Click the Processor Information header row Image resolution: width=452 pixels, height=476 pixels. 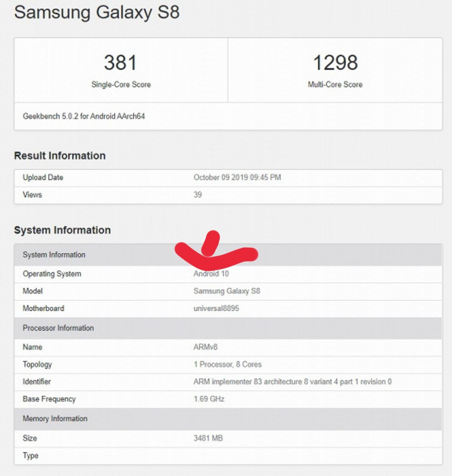click(x=228, y=328)
